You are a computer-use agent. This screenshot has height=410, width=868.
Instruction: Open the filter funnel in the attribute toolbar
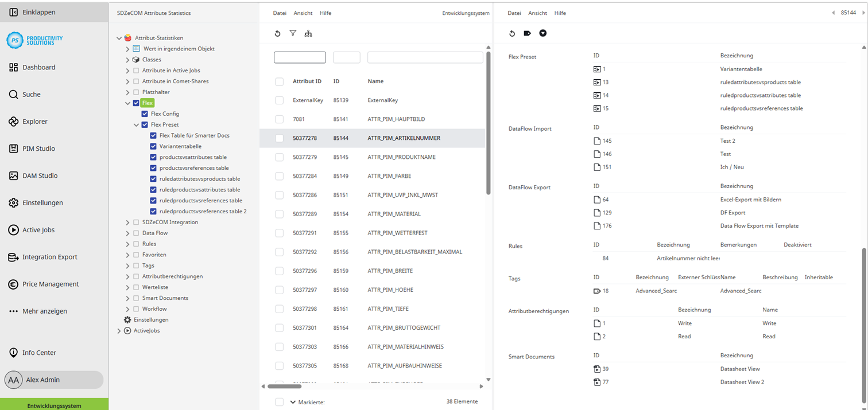[x=293, y=33]
